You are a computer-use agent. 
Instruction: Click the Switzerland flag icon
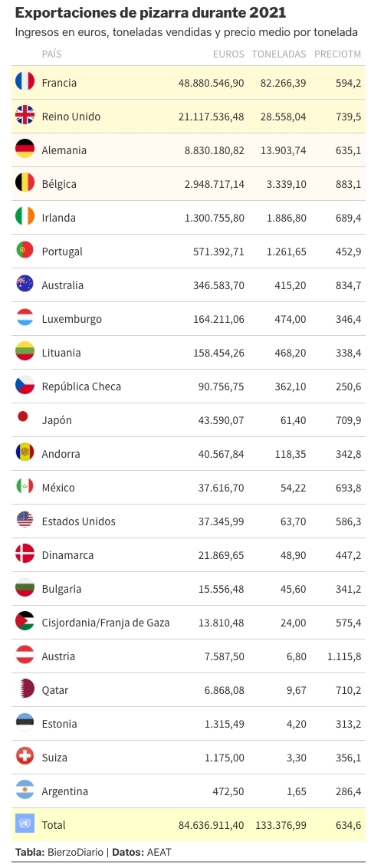coord(25,757)
